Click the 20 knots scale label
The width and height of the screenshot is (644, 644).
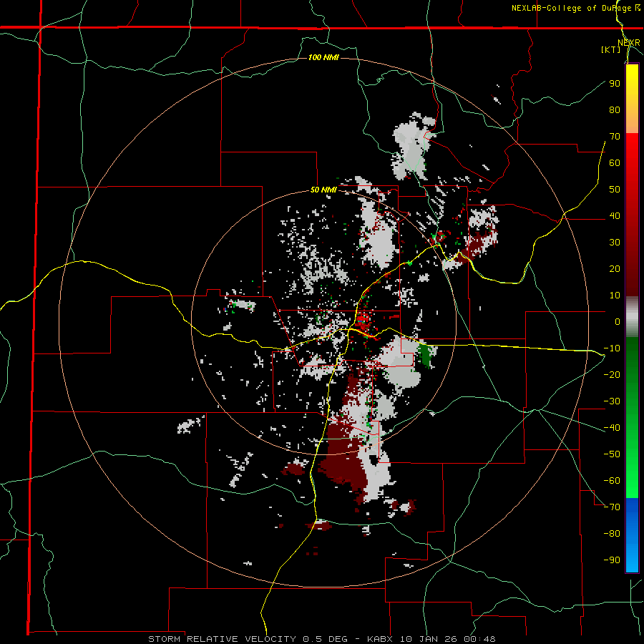[615, 268]
